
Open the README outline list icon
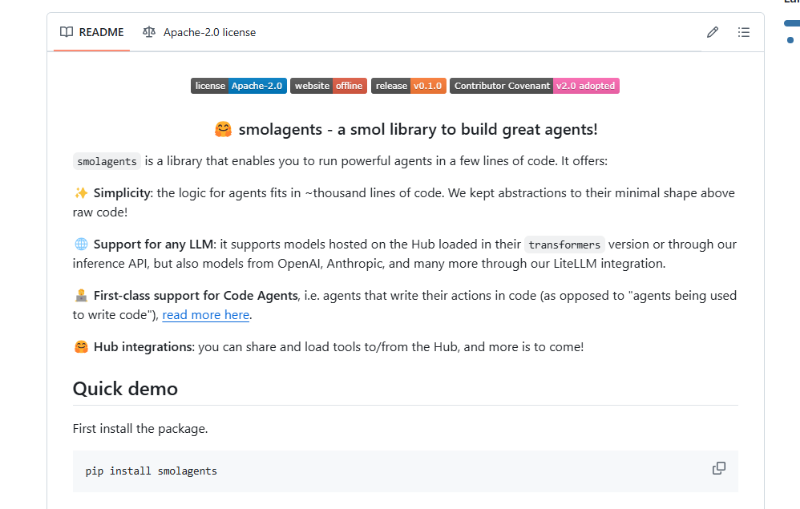[743, 32]
